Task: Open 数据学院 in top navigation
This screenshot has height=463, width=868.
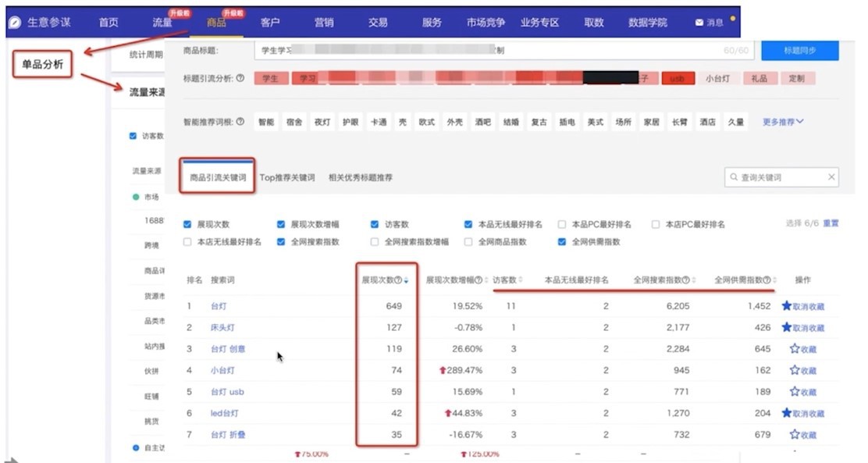Action: pos(648,23)
